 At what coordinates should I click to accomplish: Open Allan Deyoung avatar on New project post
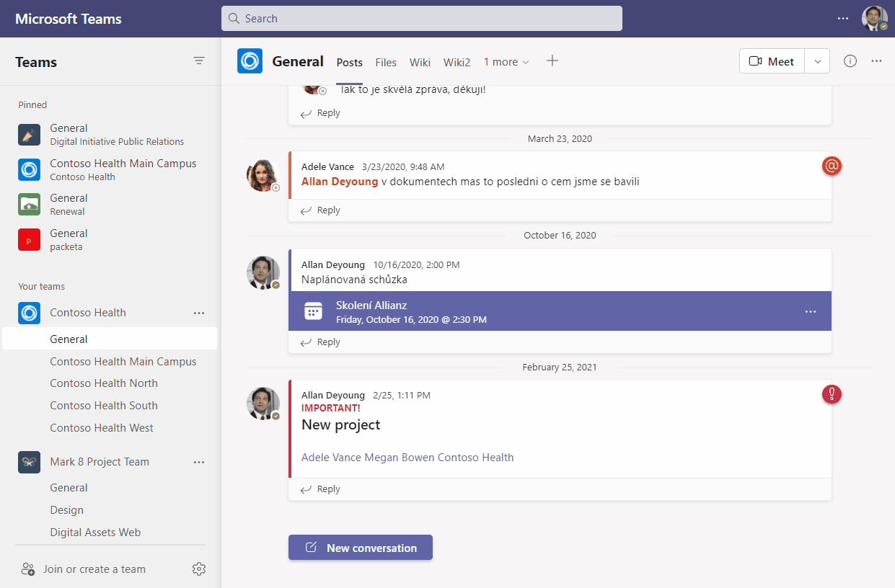(x=263, y=404)
